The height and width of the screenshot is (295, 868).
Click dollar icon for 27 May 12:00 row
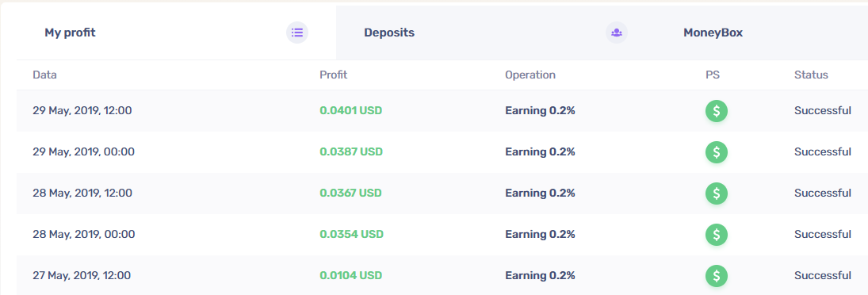(717, 276)
